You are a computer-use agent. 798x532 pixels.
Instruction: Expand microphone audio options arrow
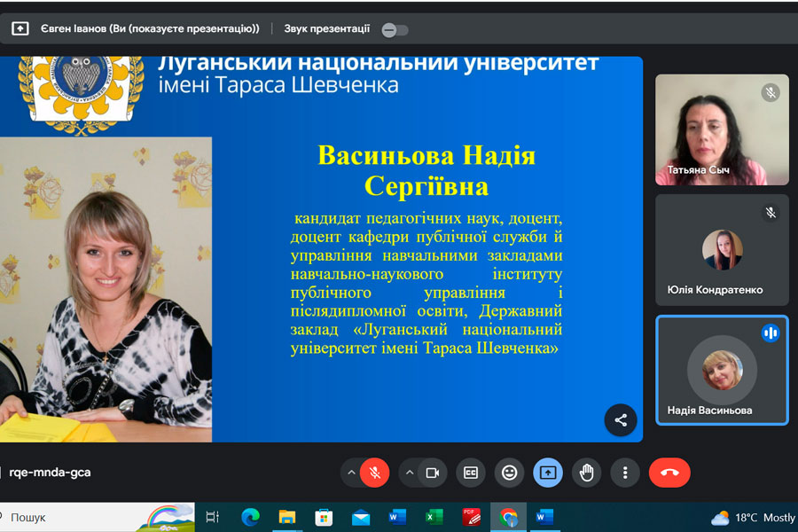351,473
